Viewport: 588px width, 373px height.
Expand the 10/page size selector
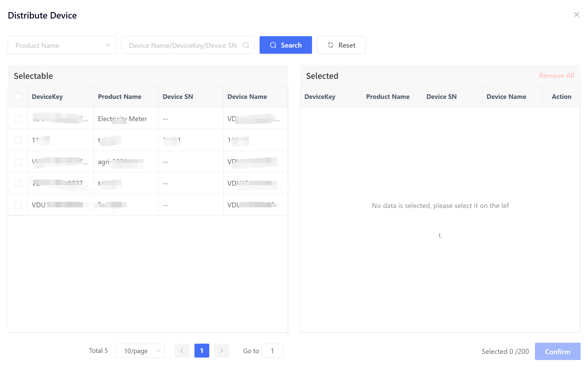[140, 350]
